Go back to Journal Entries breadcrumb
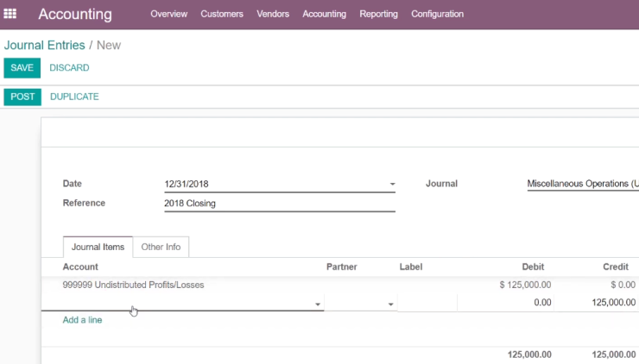The width and height of the screenshot is (639, 364). pyautogui.click(x=44, y=45)
